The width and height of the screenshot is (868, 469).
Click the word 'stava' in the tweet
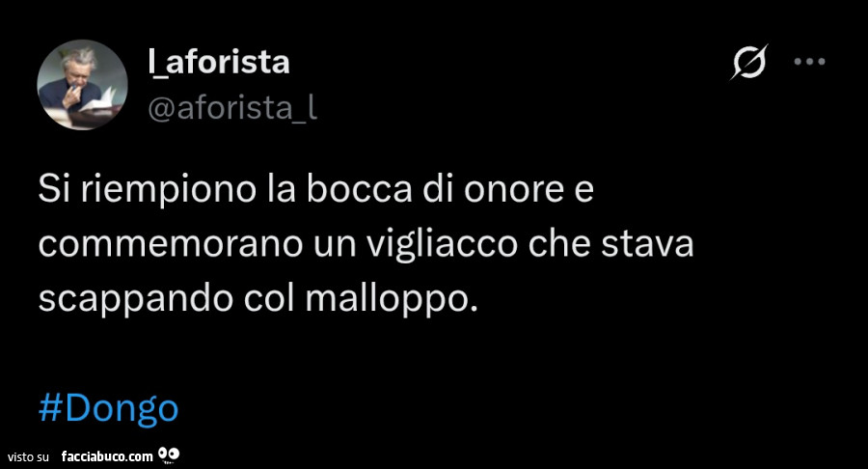point(648,244)
